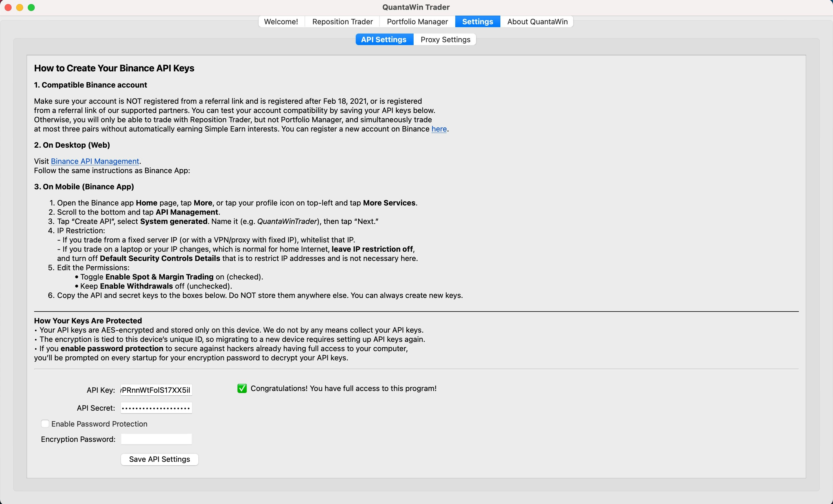The width and height of the screenshot is (833, 504).
Task: Click the '2. On Desktop (Web)' heading
Action: coord(72,145)
